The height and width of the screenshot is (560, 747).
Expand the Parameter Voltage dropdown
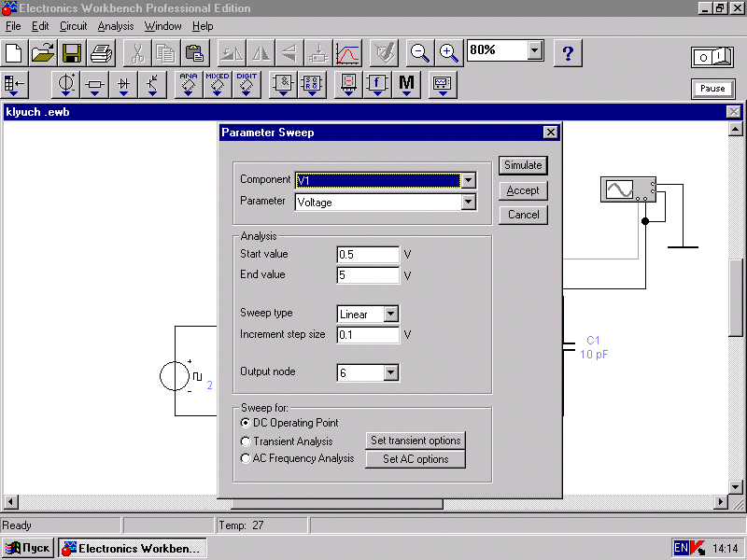[x=469, y=202]
